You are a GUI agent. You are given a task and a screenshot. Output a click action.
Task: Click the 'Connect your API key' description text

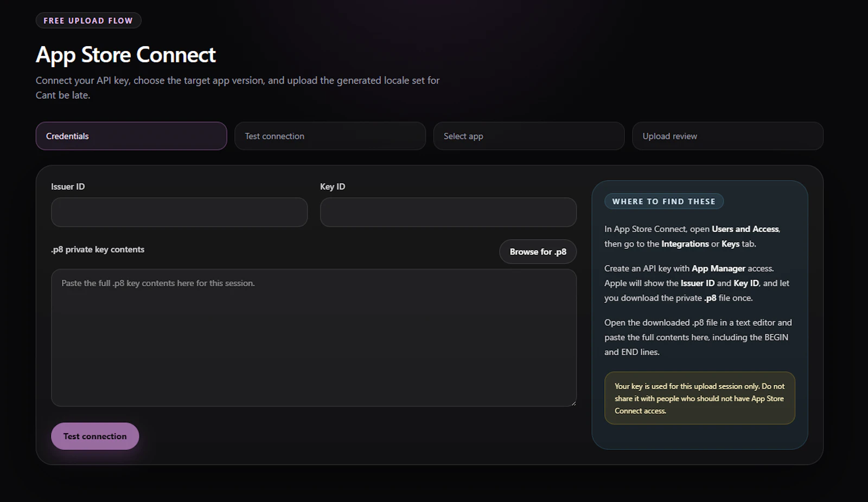(238, 88)
